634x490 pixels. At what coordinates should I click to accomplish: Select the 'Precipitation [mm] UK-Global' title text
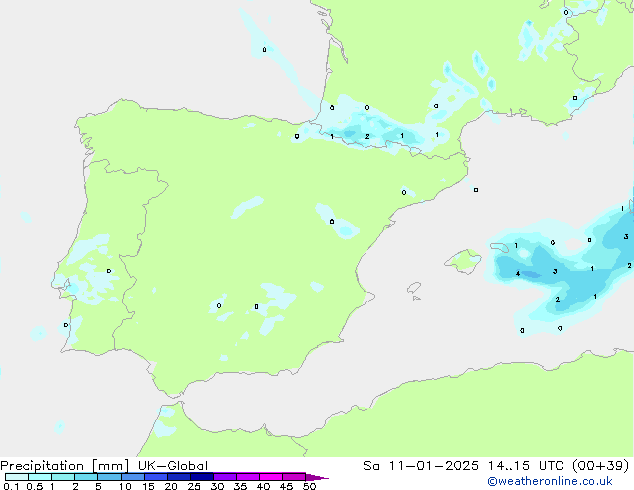click(x=104, y=466)
